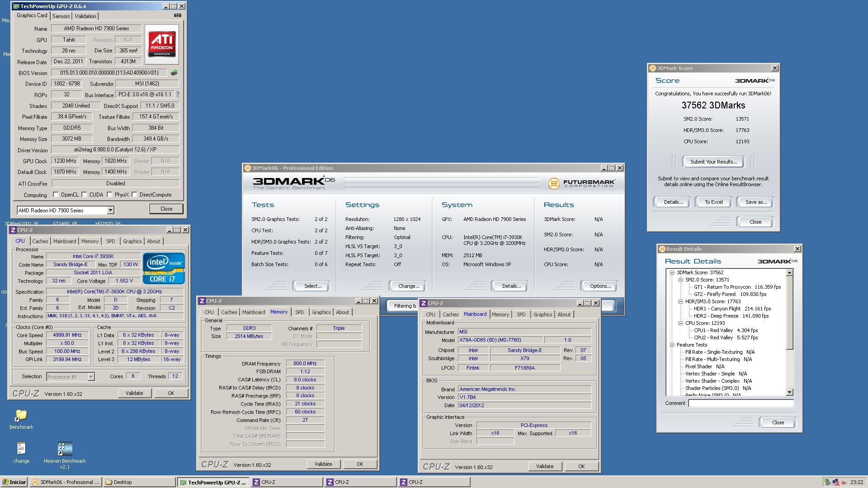The image size is (868, 488).
Task: Collapse the 3DMark Score: 37562 tree node
Action: click(x=672, y=272)
